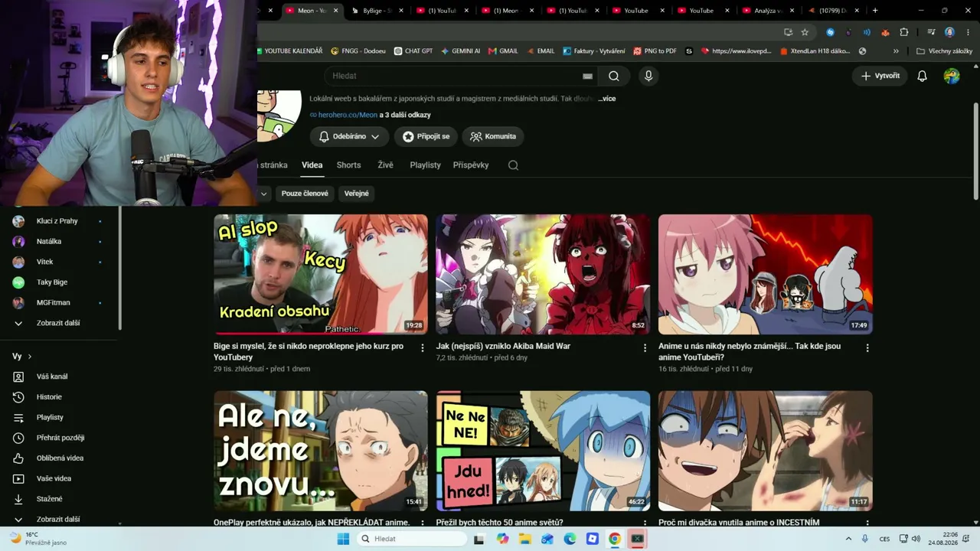Open File Explorer from taskbar
Screen dimensions: 980x551
click(525, 539)
